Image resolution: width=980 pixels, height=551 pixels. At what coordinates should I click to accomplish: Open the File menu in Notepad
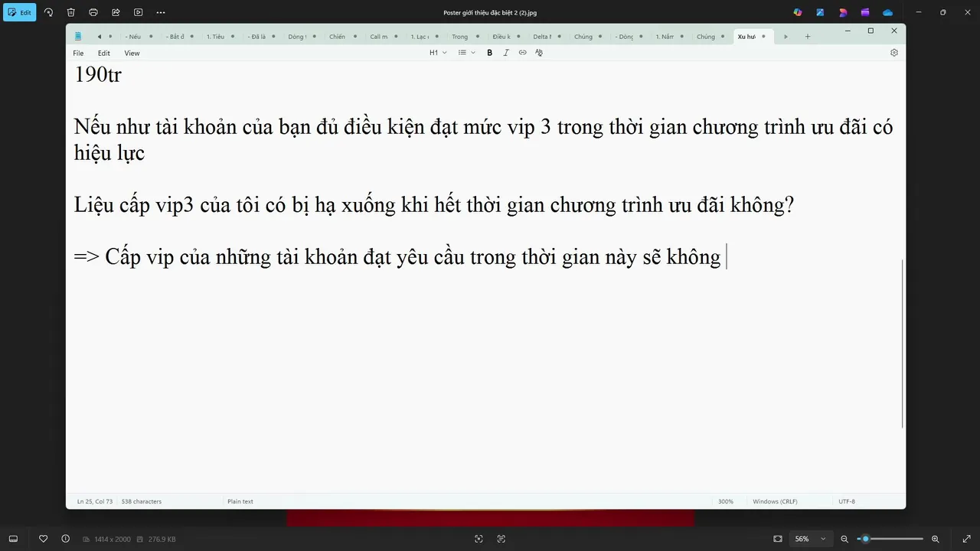[78, 53]
